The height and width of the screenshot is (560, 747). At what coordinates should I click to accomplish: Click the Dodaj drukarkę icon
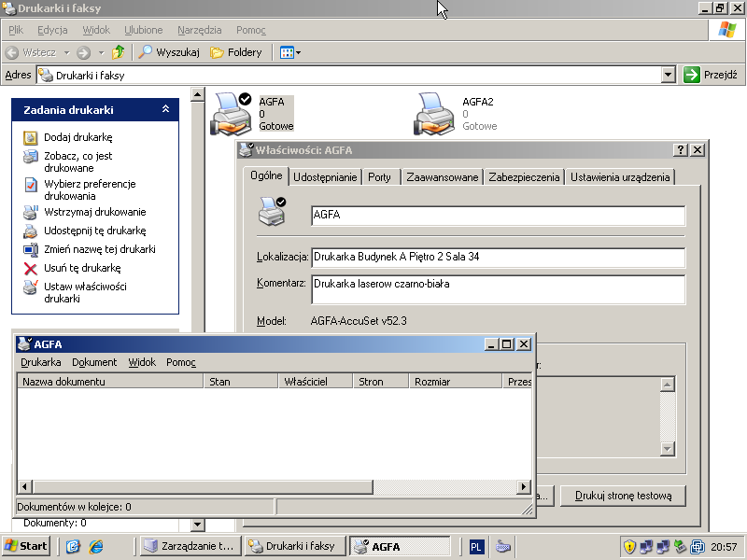point(31,137)
